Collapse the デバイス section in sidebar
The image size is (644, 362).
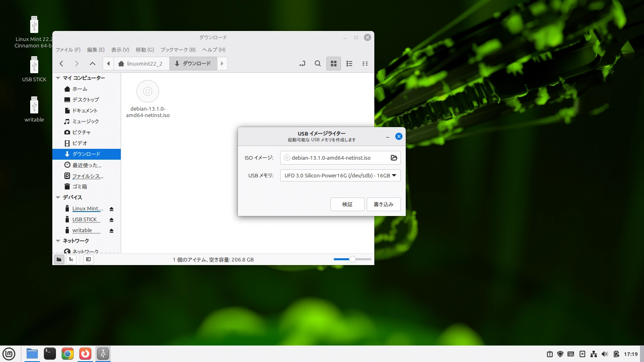coord(58,197)
